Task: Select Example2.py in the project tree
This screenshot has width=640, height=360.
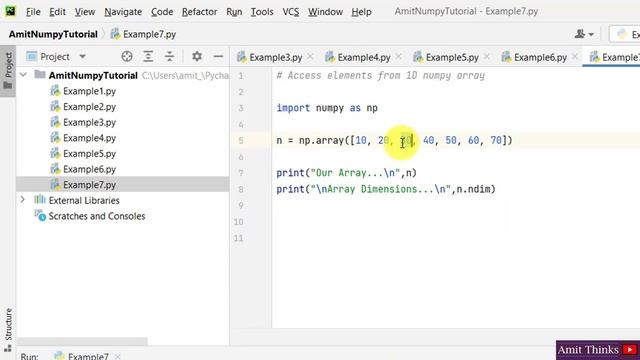Action: [x=89, y=107]
